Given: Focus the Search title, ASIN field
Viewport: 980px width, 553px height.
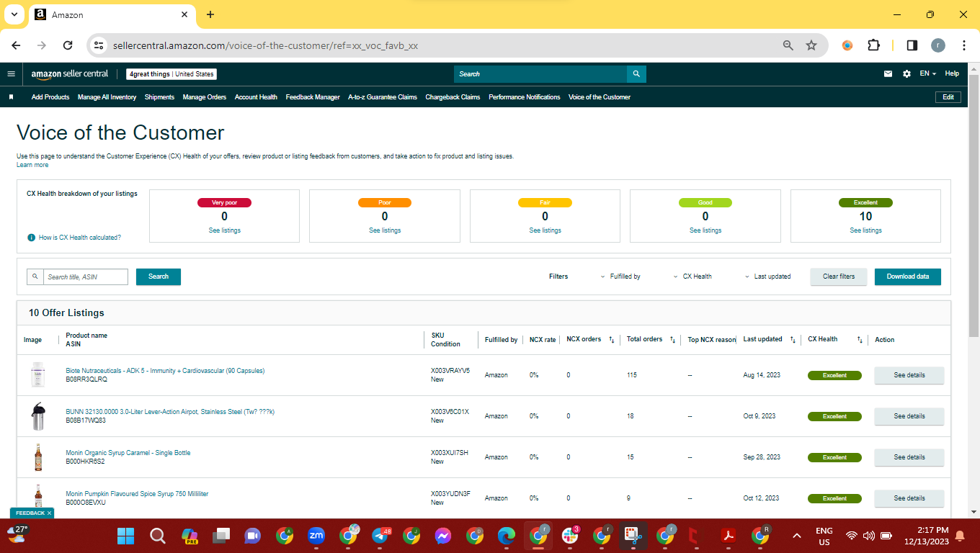Looking at the screenshot, I should [86, 277].
